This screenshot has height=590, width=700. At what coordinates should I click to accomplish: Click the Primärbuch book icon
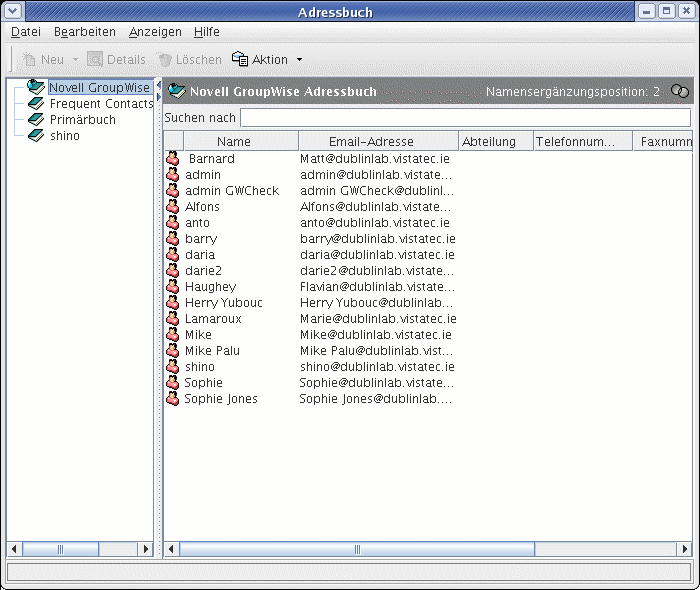36,120
